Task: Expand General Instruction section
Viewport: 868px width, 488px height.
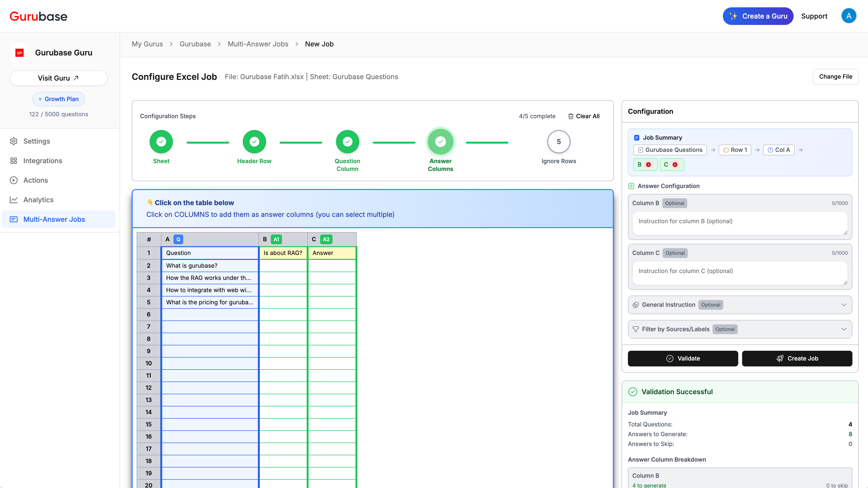Action: point(740,305)
